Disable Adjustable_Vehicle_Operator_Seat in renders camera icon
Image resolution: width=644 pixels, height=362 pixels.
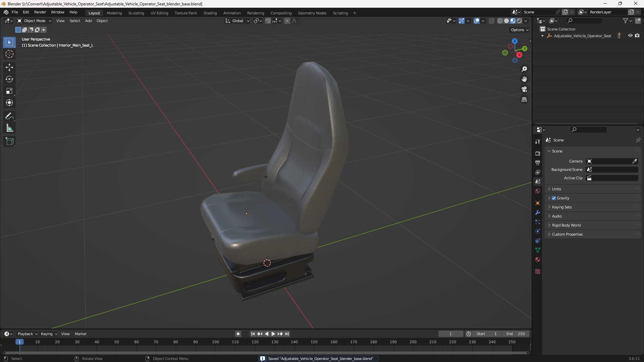[637, 36]
